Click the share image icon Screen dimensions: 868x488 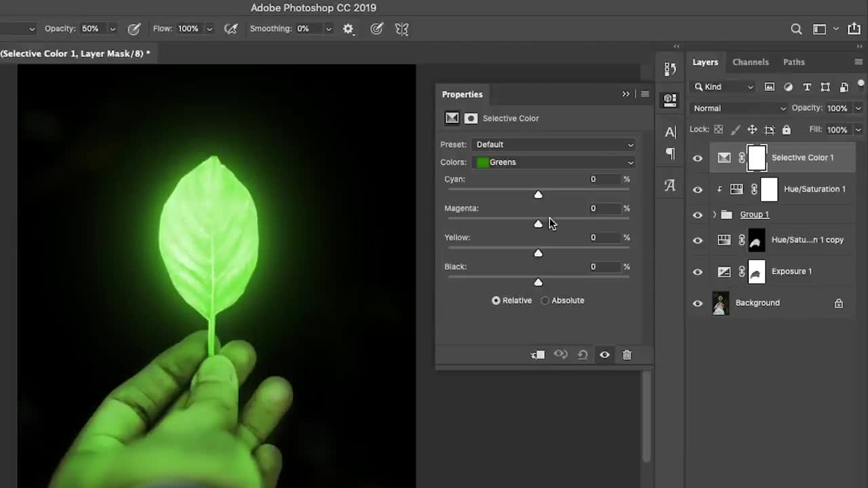point(854,29)
